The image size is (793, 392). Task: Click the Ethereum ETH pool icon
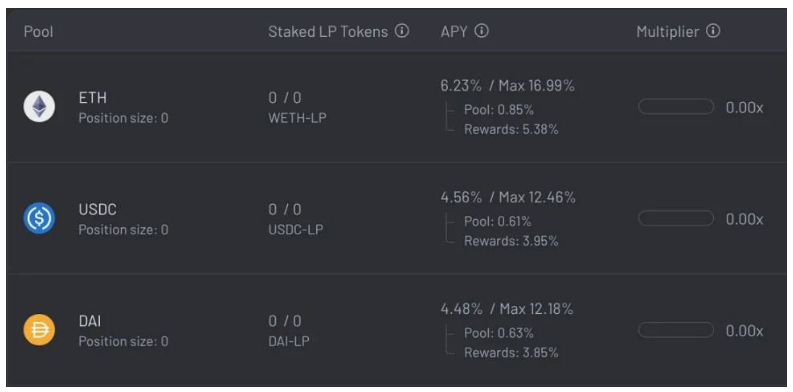39,106
